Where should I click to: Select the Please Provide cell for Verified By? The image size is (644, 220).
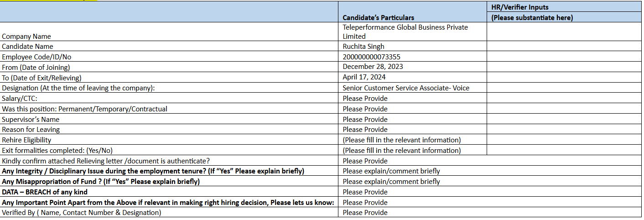tap(365, 213)
